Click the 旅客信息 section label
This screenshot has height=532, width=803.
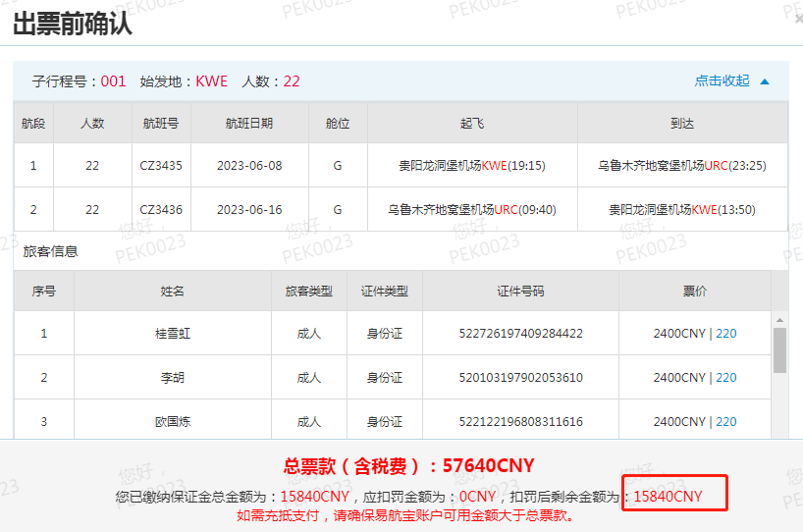(x=51, y=251)
